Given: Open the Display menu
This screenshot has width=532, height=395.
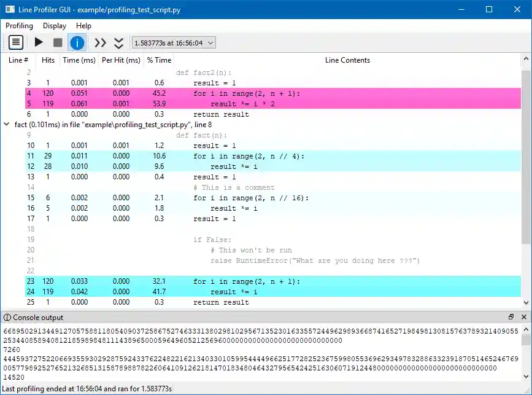Looking at the screenshot, I should point(54,26).
